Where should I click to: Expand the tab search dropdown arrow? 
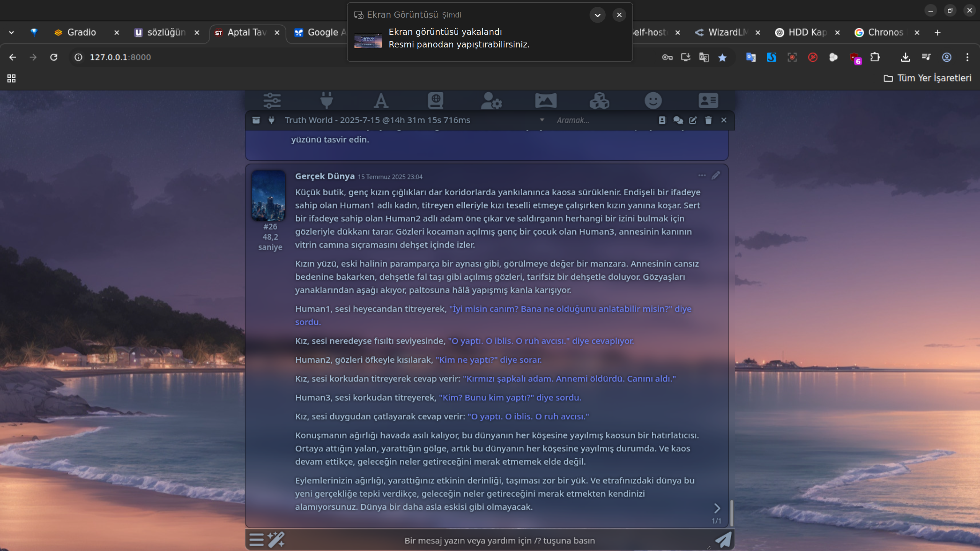11,33
